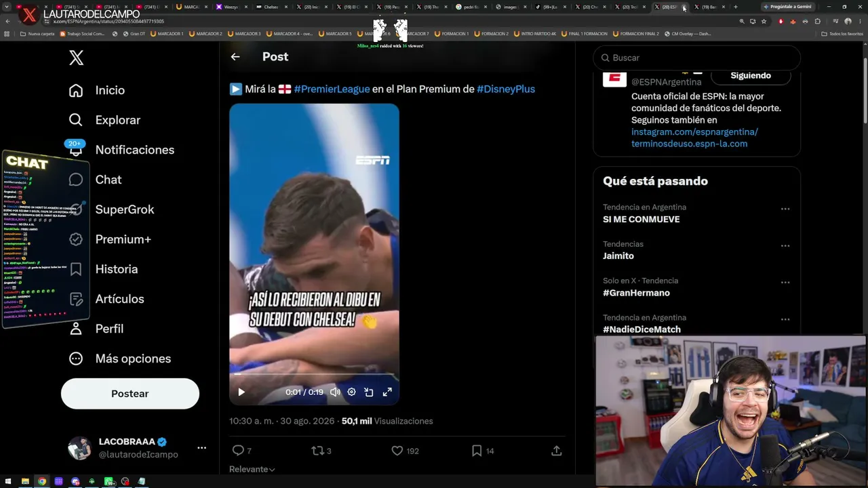Viewport: 868px width, 488px height.
Task: Open terminosdeuso.espn-la.com link
Action: coord(689,144)
